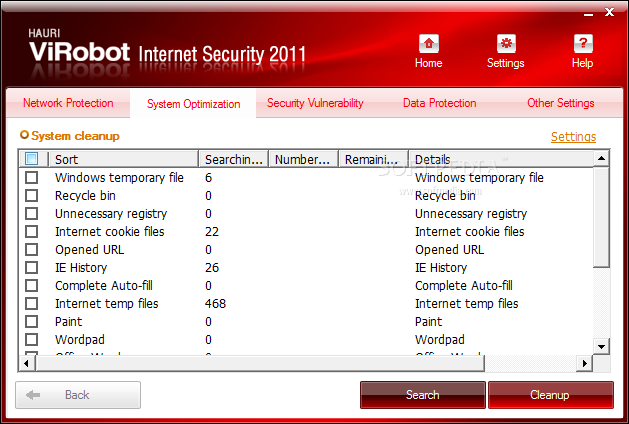Click the vertical scrollbar thumb
Viewport: 629px width, 424px height.
point(601,217)
